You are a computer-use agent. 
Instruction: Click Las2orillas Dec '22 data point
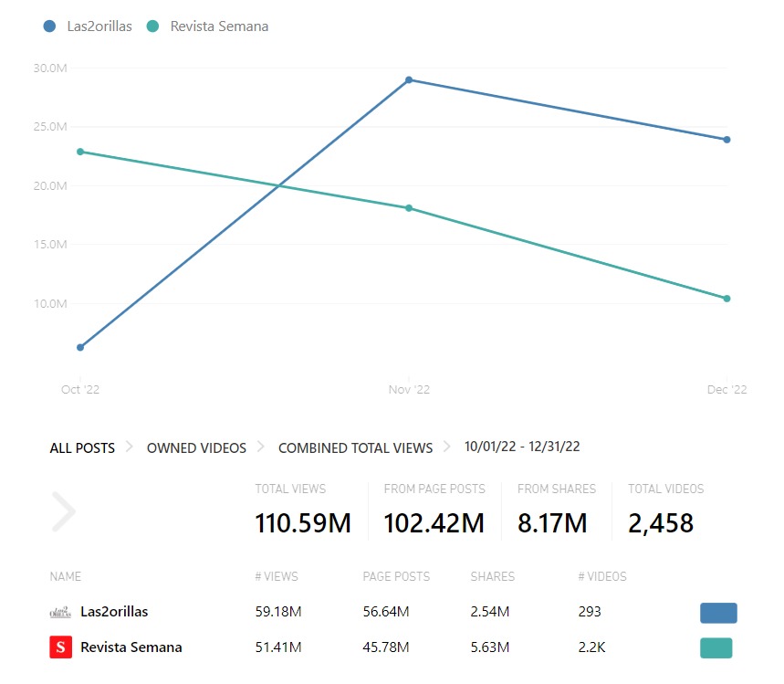(727, 140)
